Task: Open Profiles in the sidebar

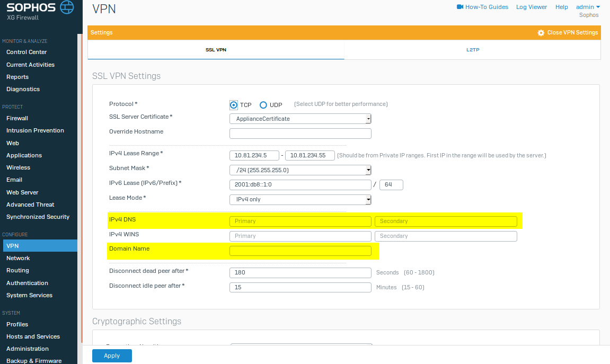Action: [17, 324]
